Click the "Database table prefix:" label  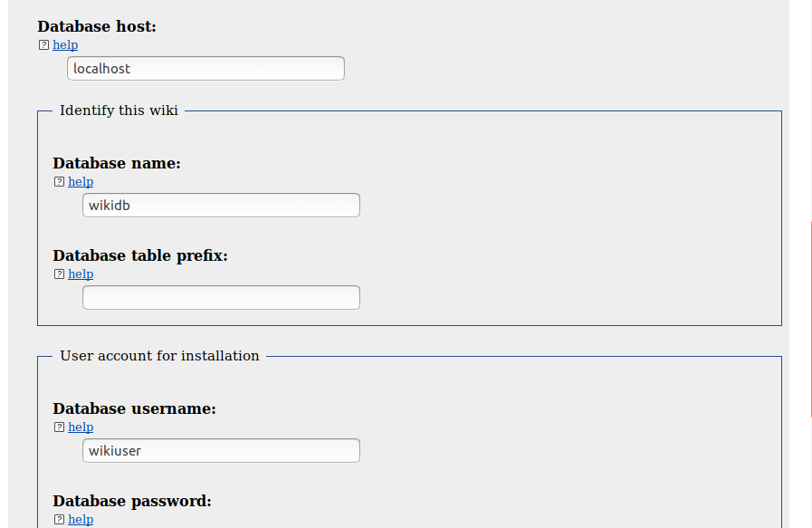pyautogui.click(x=140, y=256)
